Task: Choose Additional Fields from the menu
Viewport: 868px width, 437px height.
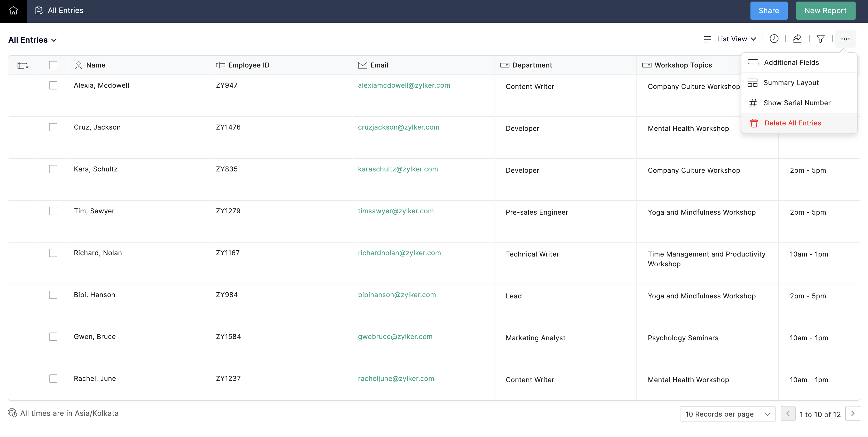Action: coord(791,62)
